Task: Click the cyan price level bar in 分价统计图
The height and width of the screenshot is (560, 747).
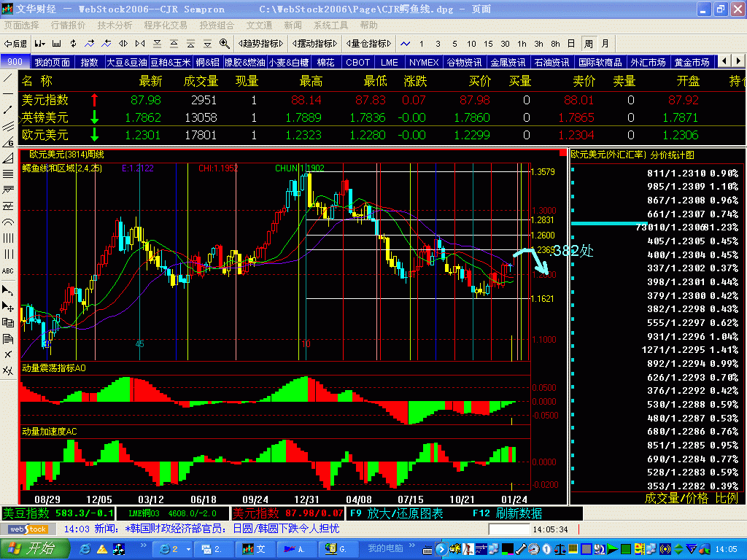Action: click(x=608, y=224)
